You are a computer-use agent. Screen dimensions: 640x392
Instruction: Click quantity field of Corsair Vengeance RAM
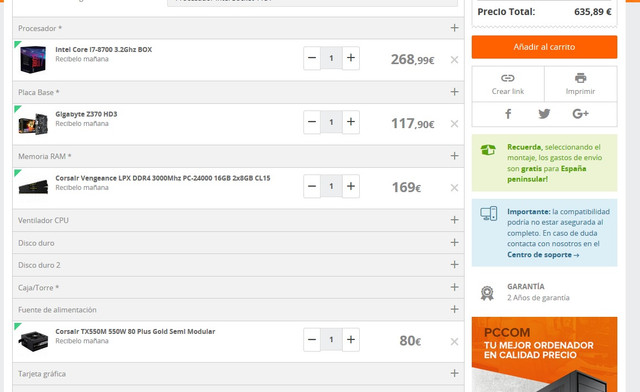coord(331,186)
